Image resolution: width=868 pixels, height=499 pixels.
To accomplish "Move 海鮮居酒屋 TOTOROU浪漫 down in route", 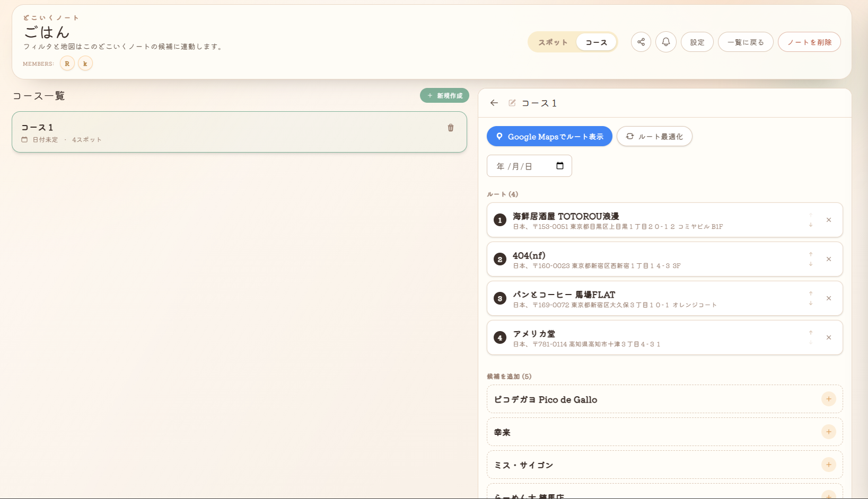I will pyautogui.click(x=810, y=225).
